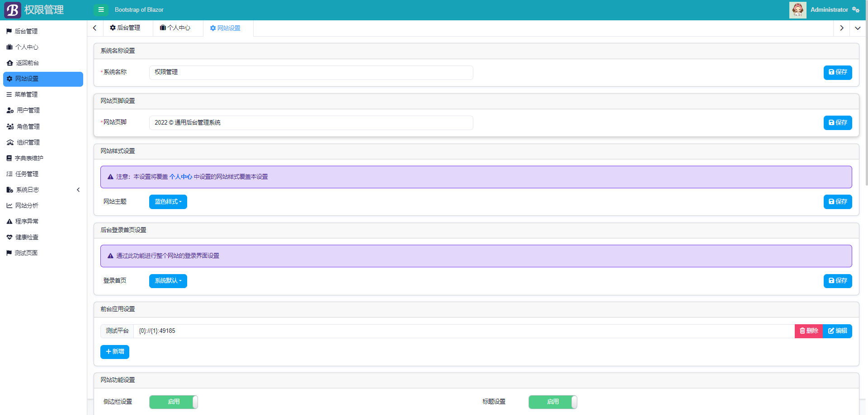Click briefcase icon for 个人中心 sidebar item
The width and height of the screenshot is (868, 415).
(x=9, y=47)
